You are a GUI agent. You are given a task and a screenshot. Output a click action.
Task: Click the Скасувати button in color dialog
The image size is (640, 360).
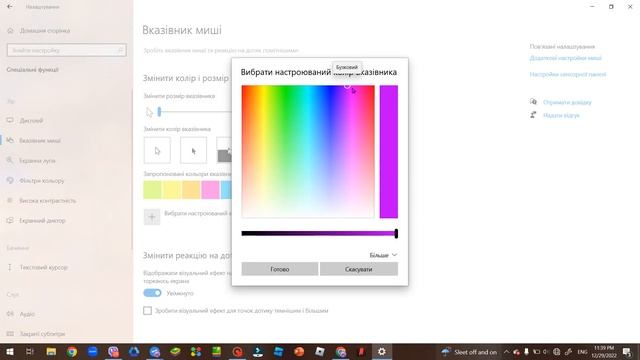pos(359,269)
